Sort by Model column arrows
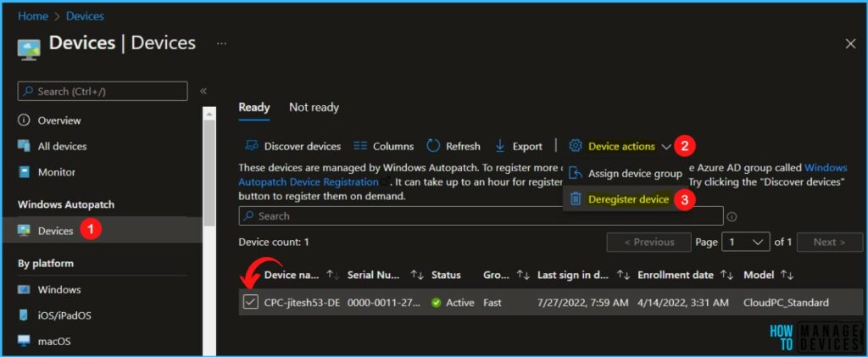Image resolution: width=868 pixels, height=357 pixels. click(x=787, y=275)
